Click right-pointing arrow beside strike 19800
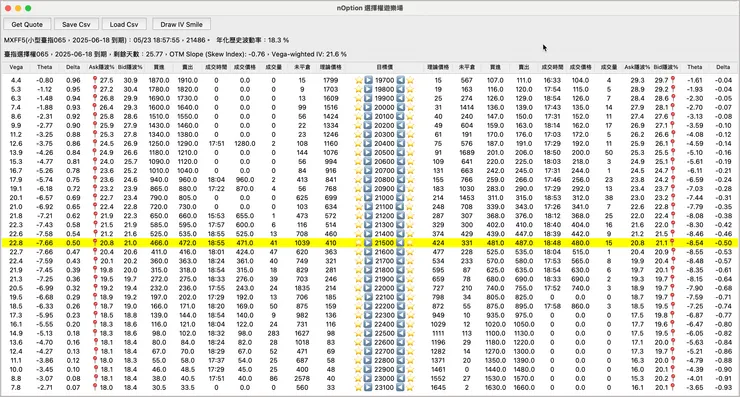Viewport: 740px width, 397px height. pyautogui.click(x=369, y=89)
